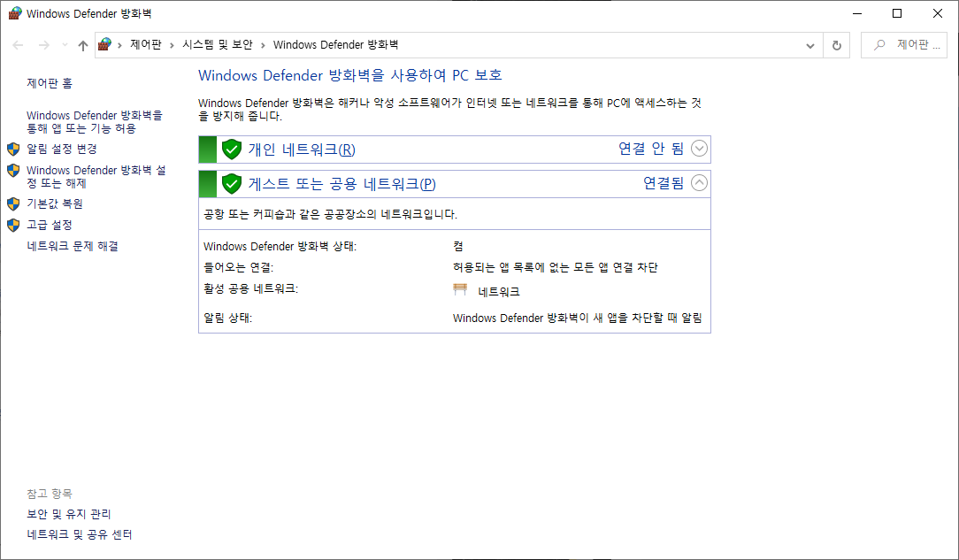Screen dimensions: 959x560
Task: Click the shield icon beside 알림 설정 변경
Action: (13, 150)
